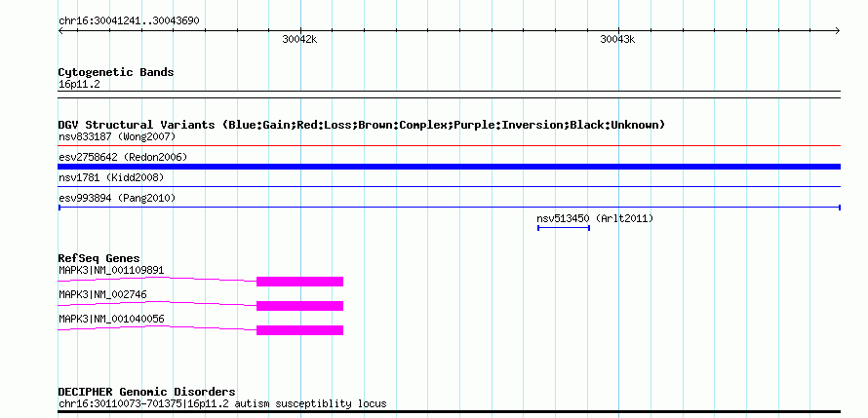The image size is (868, 418).
Task: Open the MAPK3|NM_001040056 transcript label
Action: 111,319
